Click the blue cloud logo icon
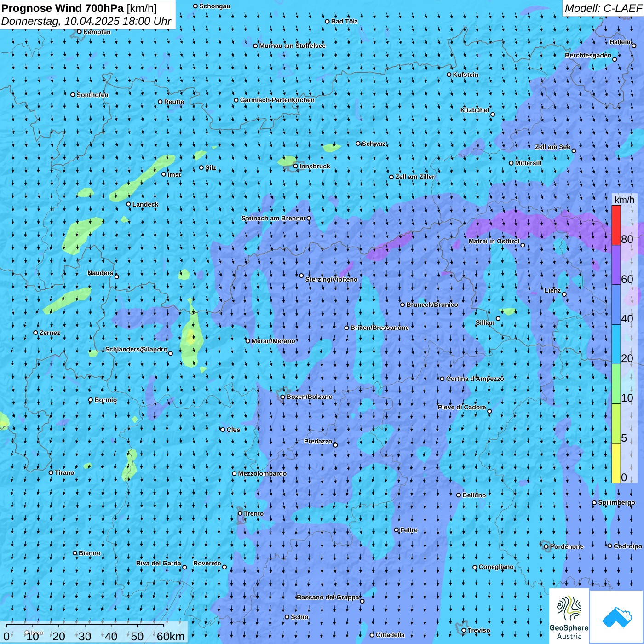Screen dimensions: 644x644 [617, 617]
